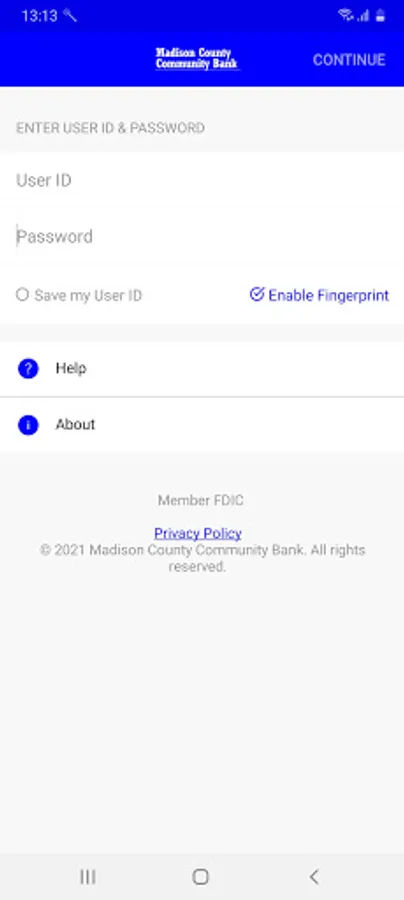Tap the Wi-Fi status icon

[345, 15]
